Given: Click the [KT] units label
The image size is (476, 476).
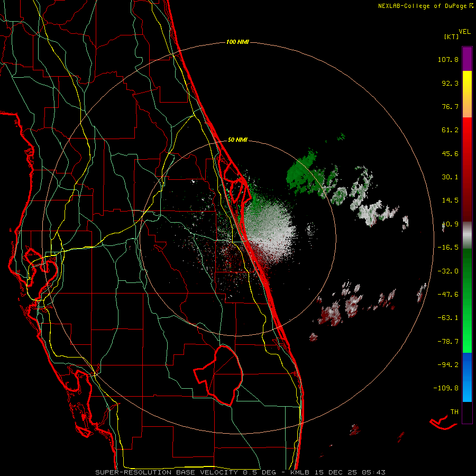Looking at the screenshot, I should (x=451, y=36).
